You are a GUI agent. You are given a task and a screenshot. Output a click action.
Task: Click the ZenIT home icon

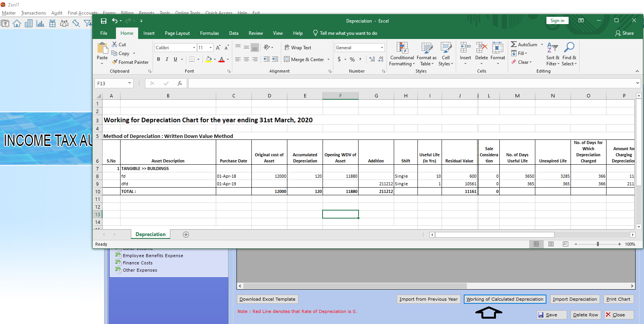[x=17, y=24]
